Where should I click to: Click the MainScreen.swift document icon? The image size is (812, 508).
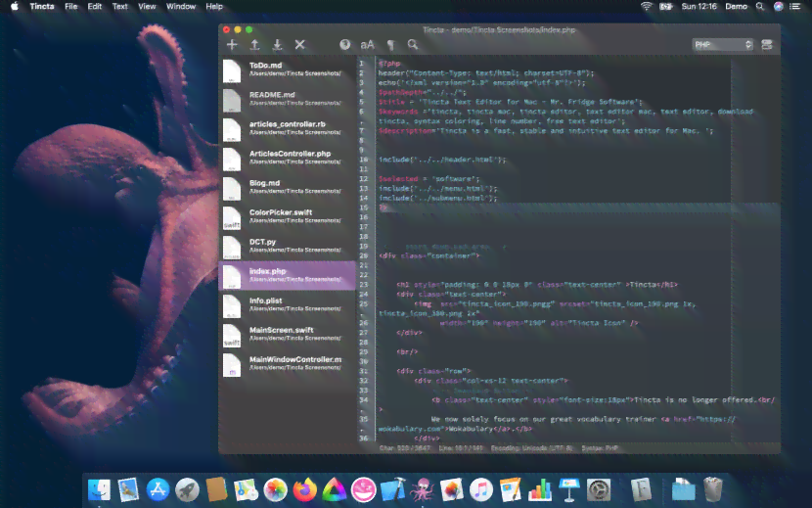tap(232, 336)
